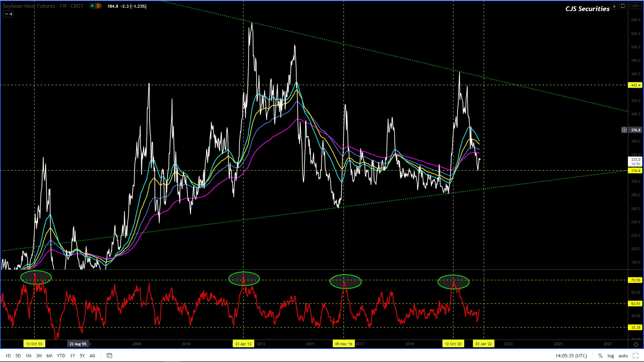Click the orange D delayed-data badge
The image size is (644, 362).
[x=98, y=6]
